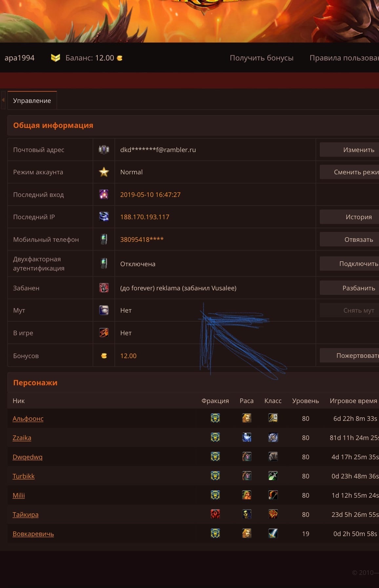Click the race icon for Zzaika
This screenshot has height=588, width=379.
point(247,437)
